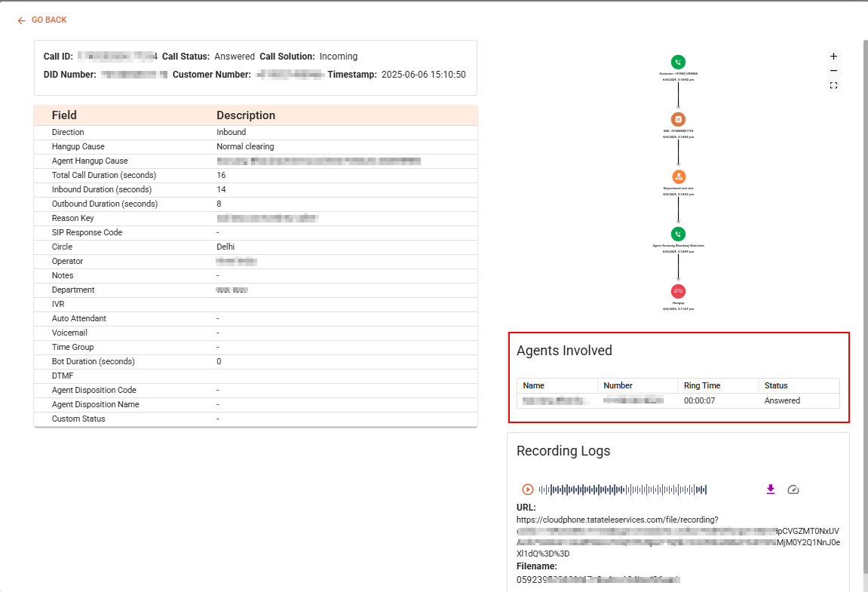Click the Description column header
This screenshot has height=592, width=868.
tap(246, 115)
